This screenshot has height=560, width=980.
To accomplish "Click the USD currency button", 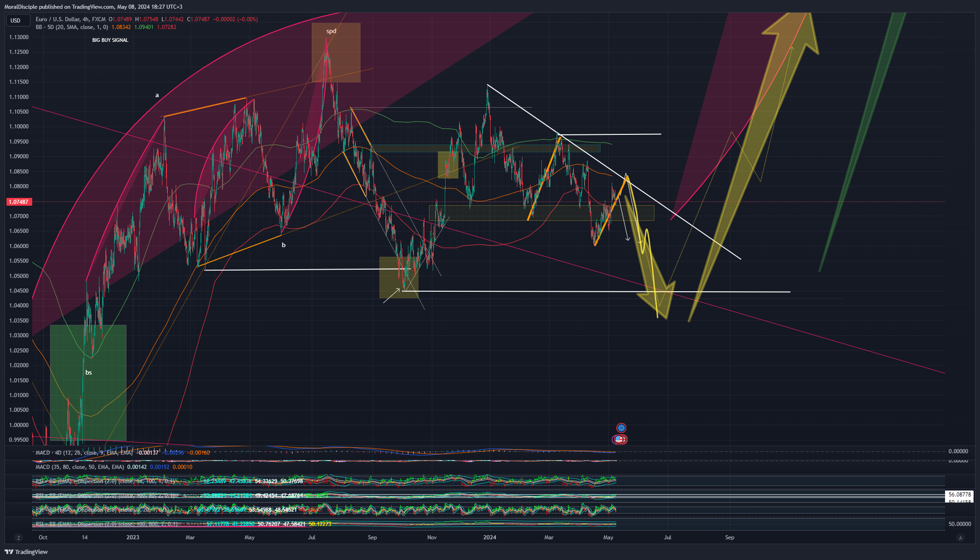I will 18,20.
